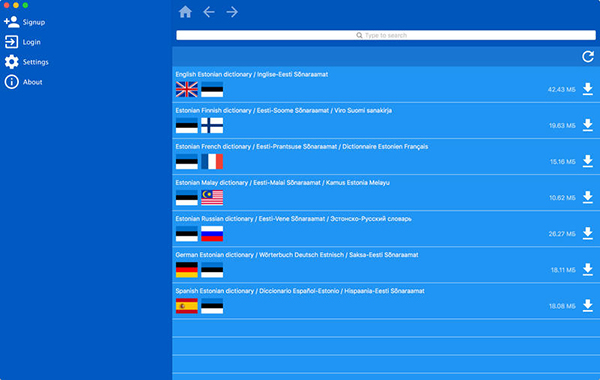Image resolution: width=600 pixels, height=380 pixels.
Task: Download the Estonian Finnish dictionary
Action: (x=588, y=125)
